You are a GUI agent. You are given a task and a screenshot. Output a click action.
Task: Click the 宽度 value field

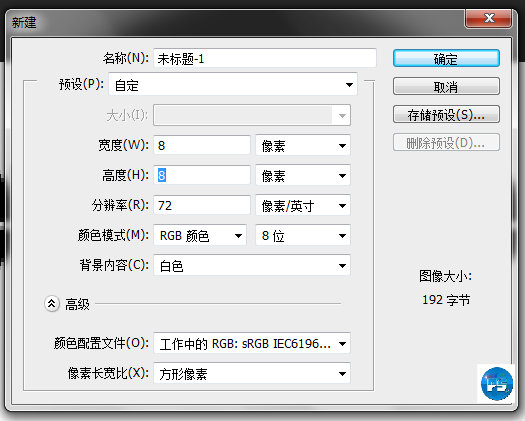pos(202,145)
